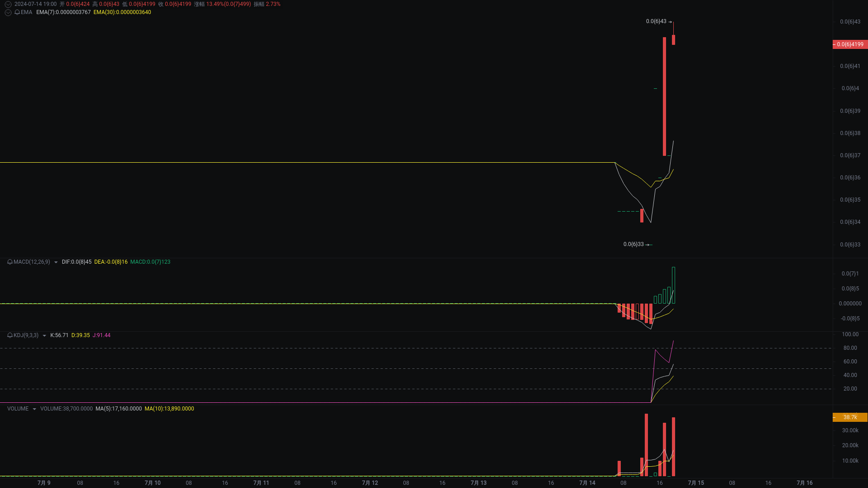Collapse the EMA indicator row
Image resolution: width=868 pixels, height=488 pixels.
(x=7, y=13)
